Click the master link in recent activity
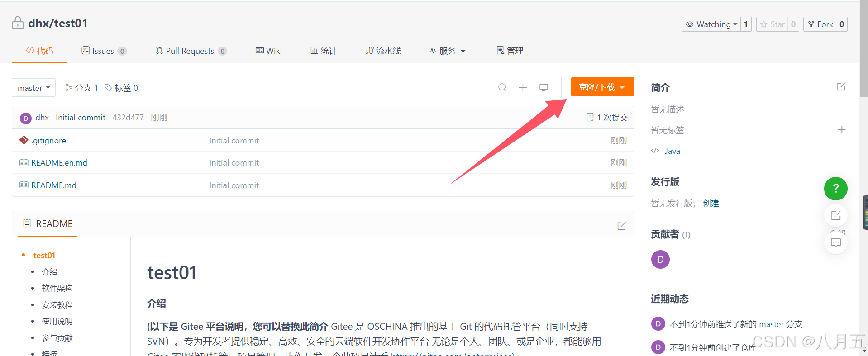 [771, 324]
